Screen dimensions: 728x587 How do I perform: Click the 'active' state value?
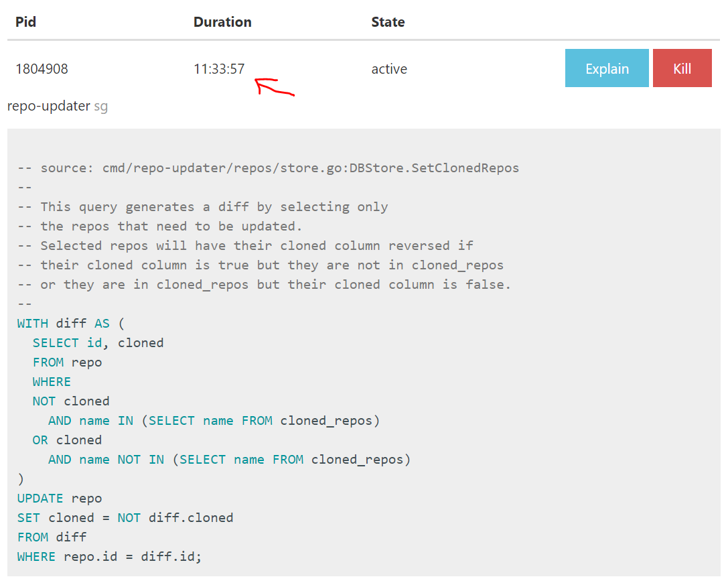tap(389, 69)
